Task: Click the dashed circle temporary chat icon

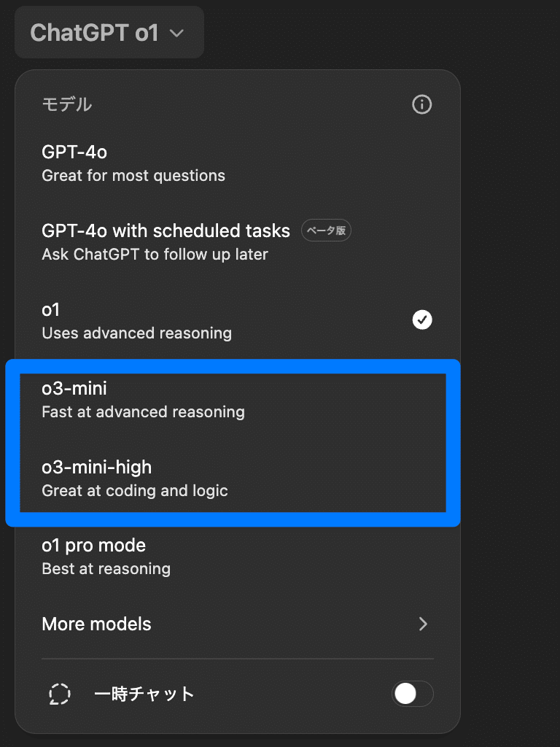Action: (60, 694)
